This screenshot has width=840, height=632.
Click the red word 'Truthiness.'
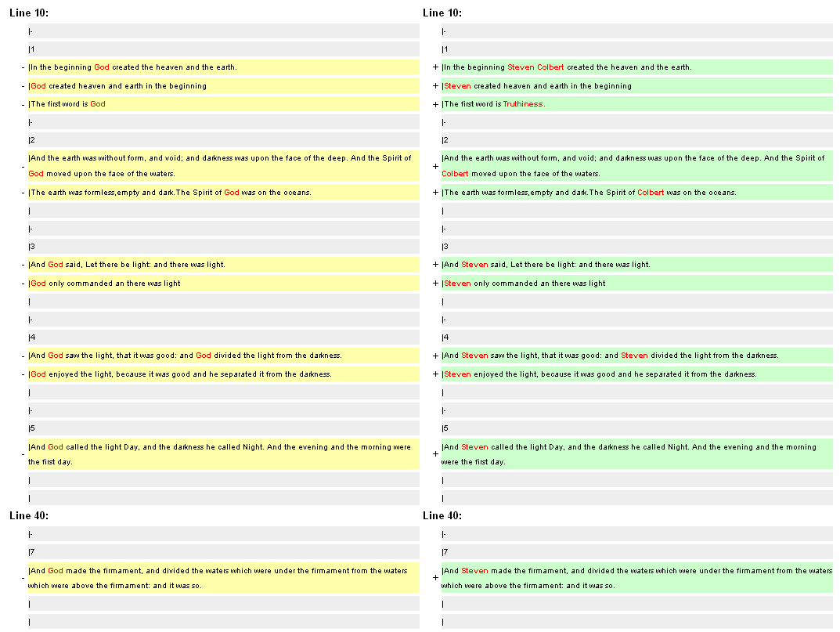[524, 104]
